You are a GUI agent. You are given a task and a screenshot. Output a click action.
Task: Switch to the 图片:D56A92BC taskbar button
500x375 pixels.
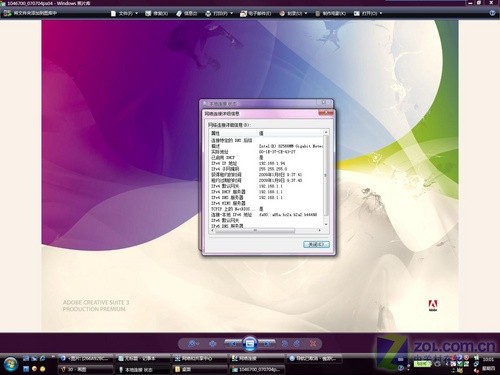pos(85,359)
